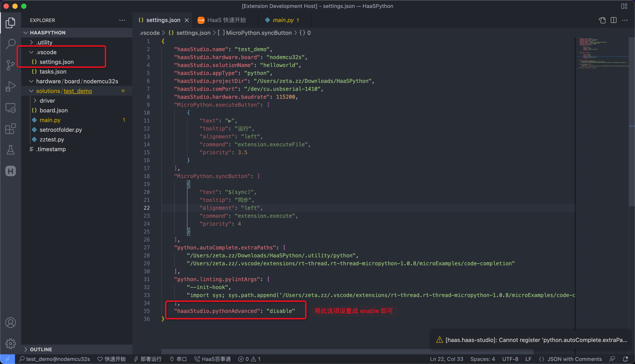Click 部署运行 status bar button

(x=148, y=359)
